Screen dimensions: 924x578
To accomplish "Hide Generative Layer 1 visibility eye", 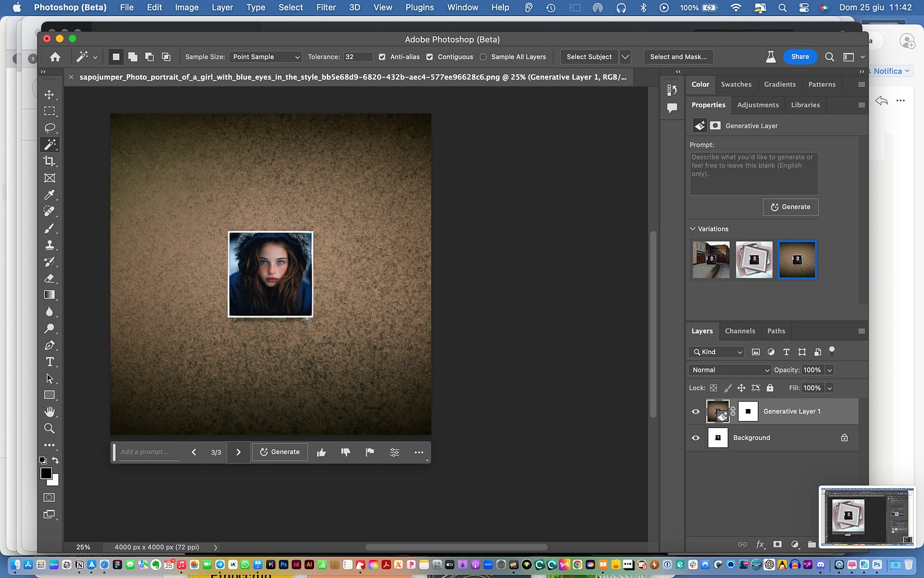I will coord(696,412).
